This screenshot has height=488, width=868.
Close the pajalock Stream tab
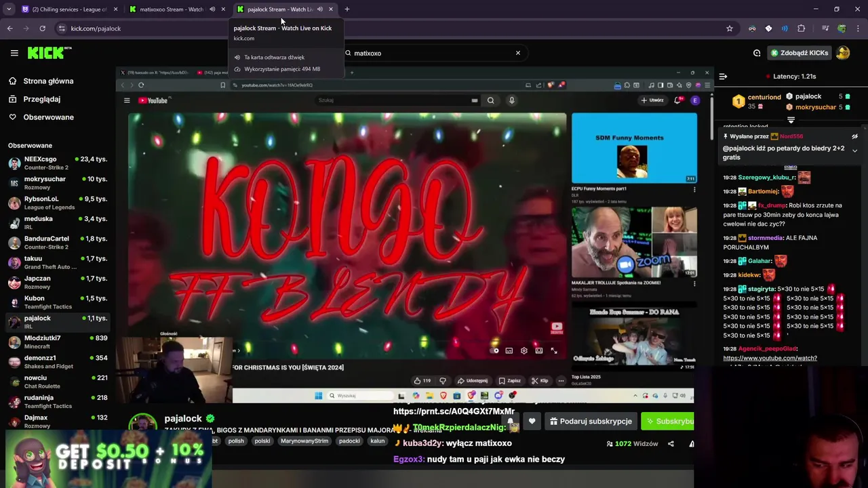[331, 9]
